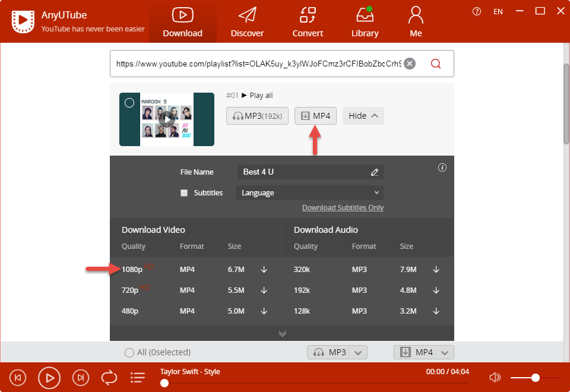570x392 pixels.
Task: Play the Maroon 5 video thumbnail
Action: [x=167, y=119]
